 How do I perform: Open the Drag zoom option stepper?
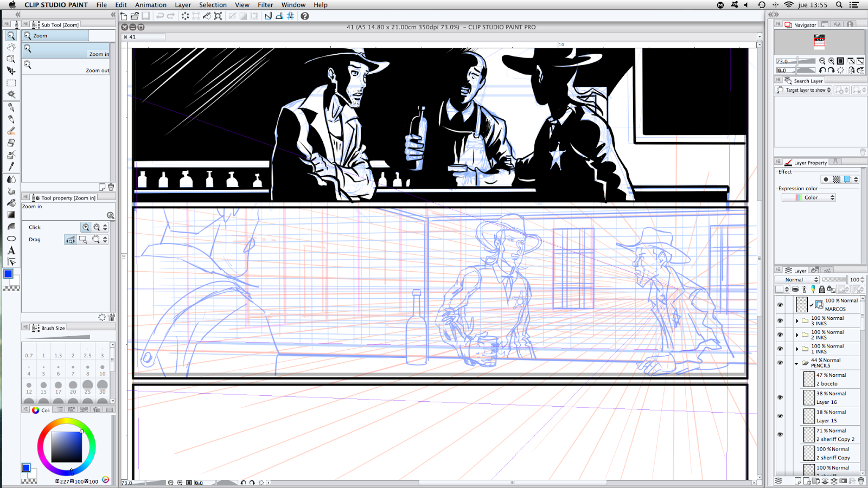(105, 239)
